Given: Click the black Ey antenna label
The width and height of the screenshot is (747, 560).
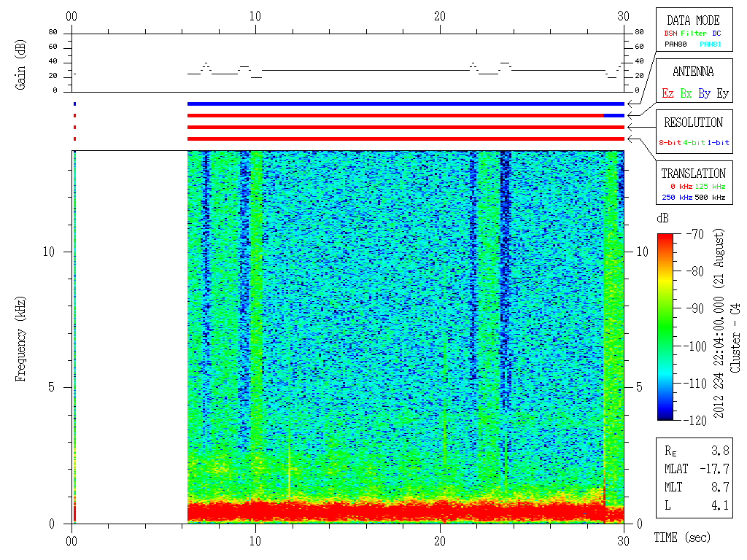Looking at the screenshot, I should tap(723, 94).
